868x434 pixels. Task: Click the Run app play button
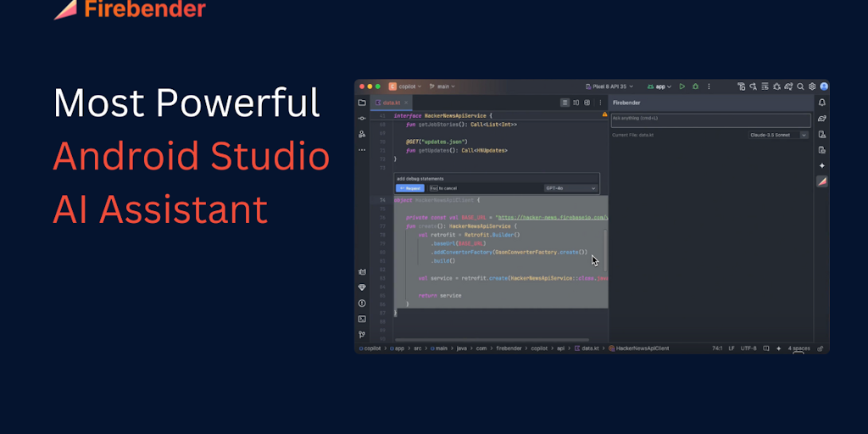pyautogui.click(x=682, y=86)
